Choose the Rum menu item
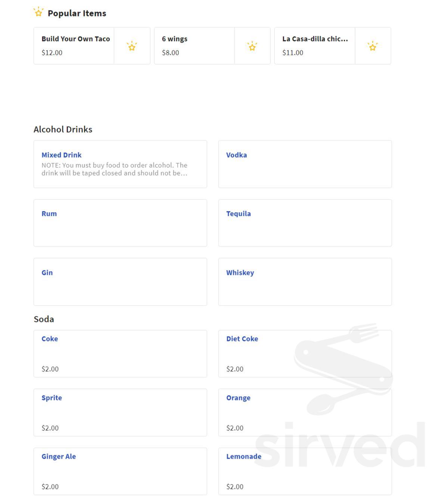Viewport: 448px width, 502px height. 49,214
